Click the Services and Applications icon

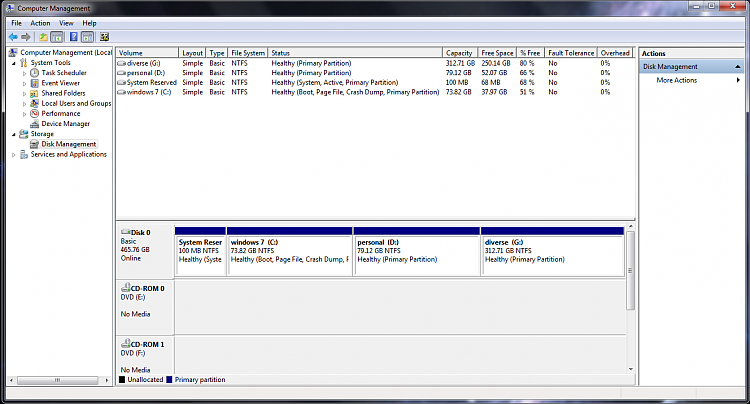tap(23, 154)
